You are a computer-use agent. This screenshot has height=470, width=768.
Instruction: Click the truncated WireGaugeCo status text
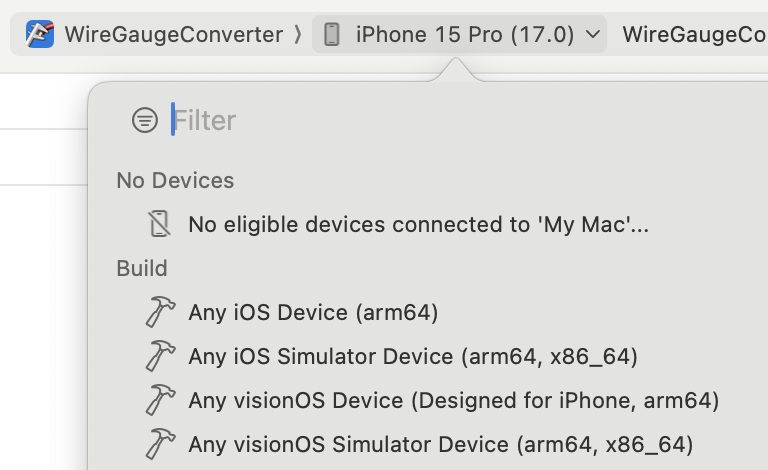[x=695, y=35]
